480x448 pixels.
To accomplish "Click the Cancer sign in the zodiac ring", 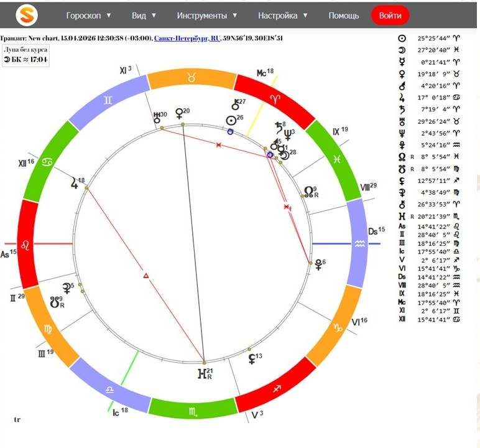I will pyautogui.click(x=47, y=162).
